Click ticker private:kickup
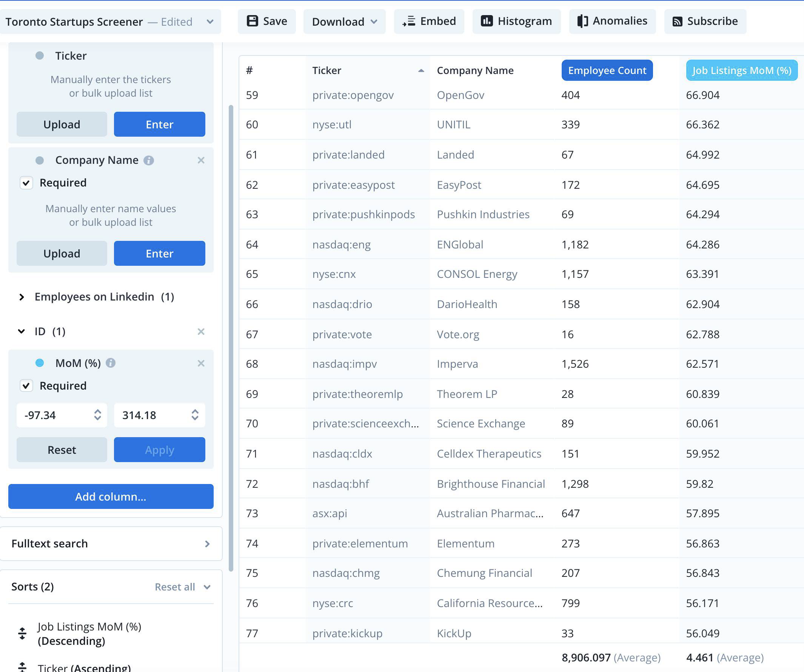Image resolution: width=804 pixels, height=672 pixels. click(347, 633)
